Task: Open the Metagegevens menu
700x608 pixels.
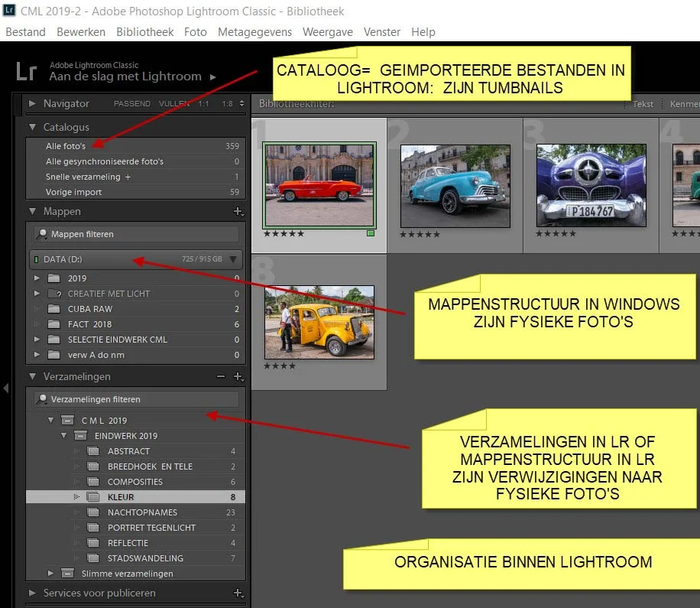Action: click(x=254, y=32)
